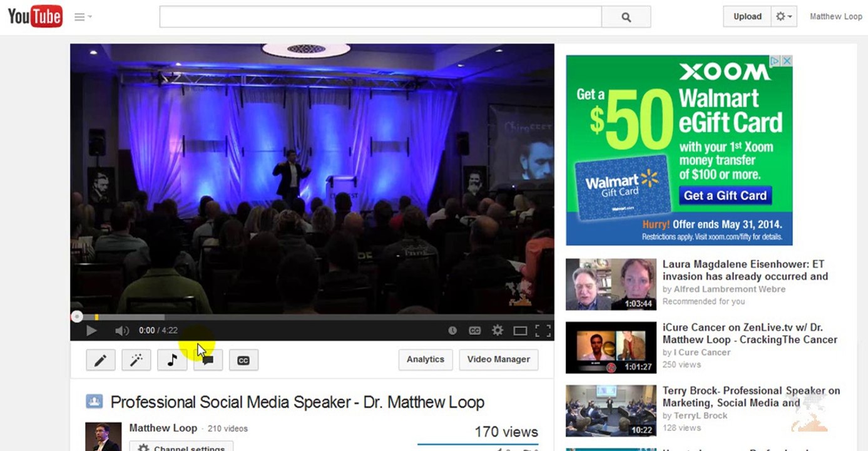This screenshot has height=451, width=868.
Task: Click the video frame to play
Action: click(312, 178)
